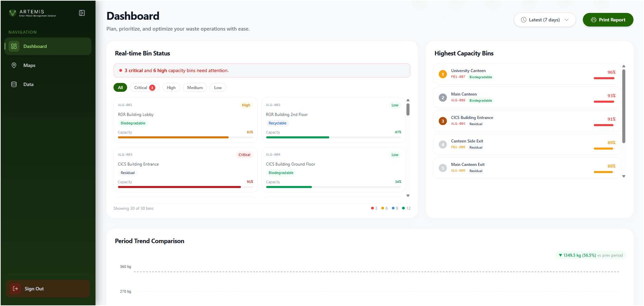Switch on the Medium filter chip

195,87
